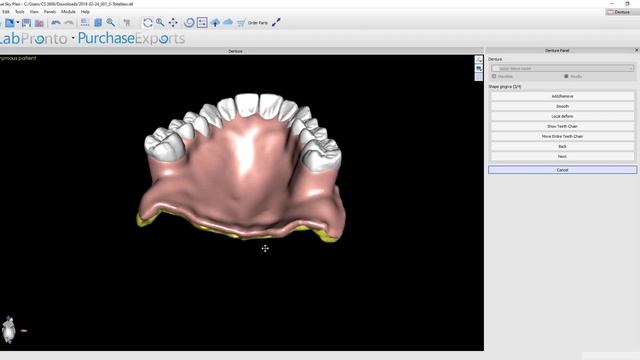Click the Open project toolbar icon
640x360 pixels.
(x=9, y=23)
